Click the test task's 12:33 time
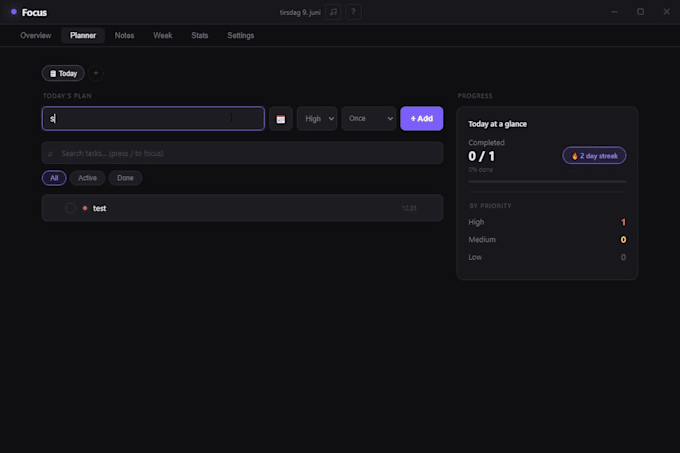680x453 pixels. tap(409, 209)
